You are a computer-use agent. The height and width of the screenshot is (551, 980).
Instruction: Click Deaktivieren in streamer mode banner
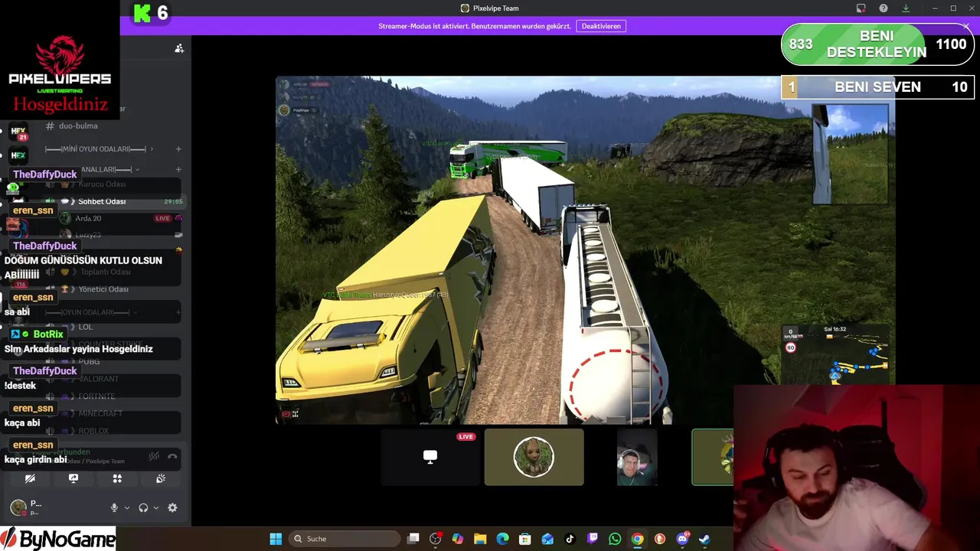click(x=601, y=26)
